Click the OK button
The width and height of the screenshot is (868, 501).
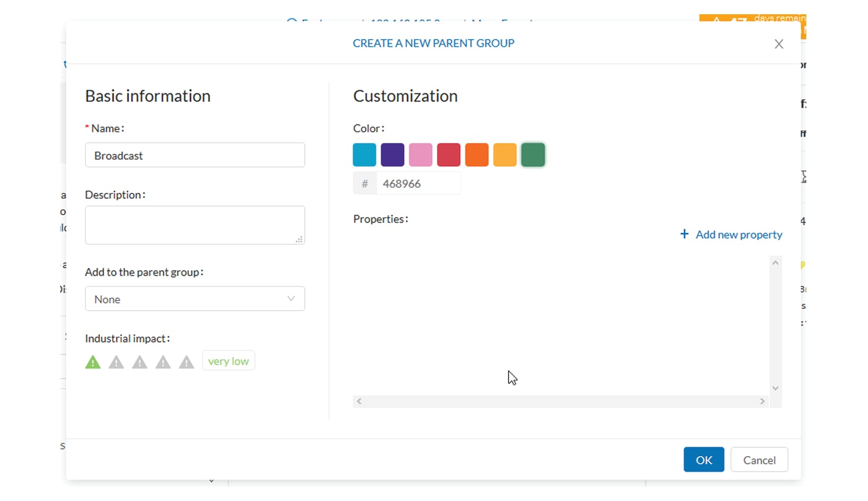point(704,460)
